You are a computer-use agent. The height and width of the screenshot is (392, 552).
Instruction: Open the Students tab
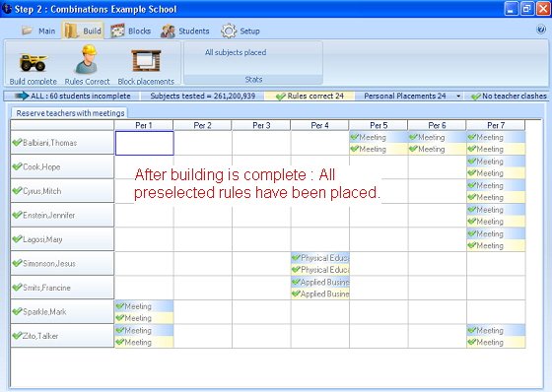point(185,31)
